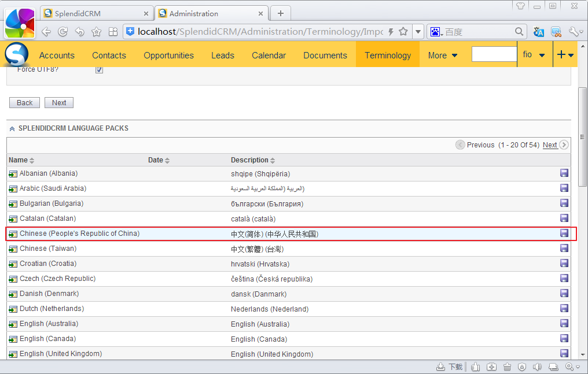
Task: Click the browser back arrow
Action: pyautogui.click(x=46, y=32)
